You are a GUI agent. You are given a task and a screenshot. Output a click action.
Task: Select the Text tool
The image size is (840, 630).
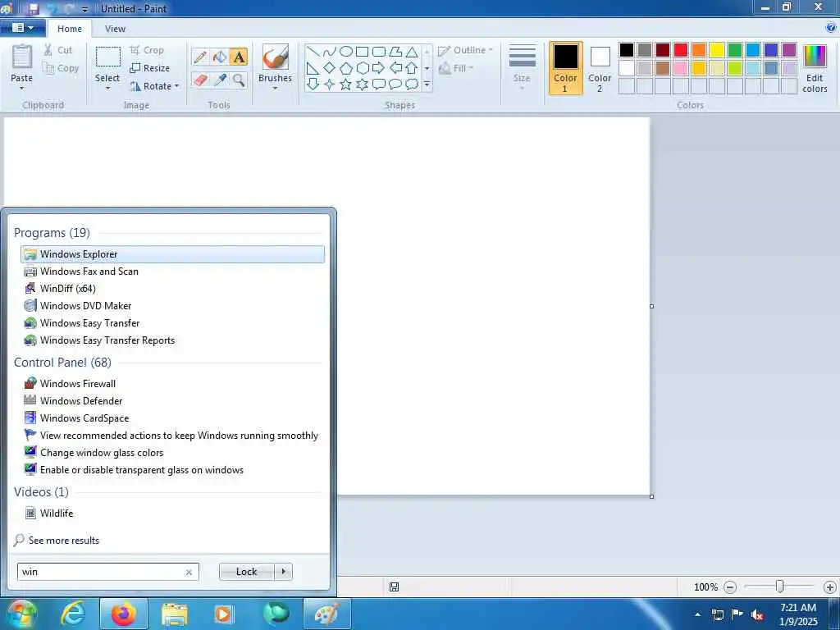point(239,57)
